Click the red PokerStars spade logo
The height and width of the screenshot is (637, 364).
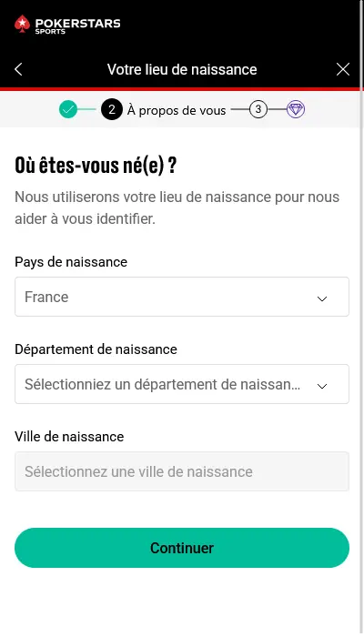click(x=22, y=24)
